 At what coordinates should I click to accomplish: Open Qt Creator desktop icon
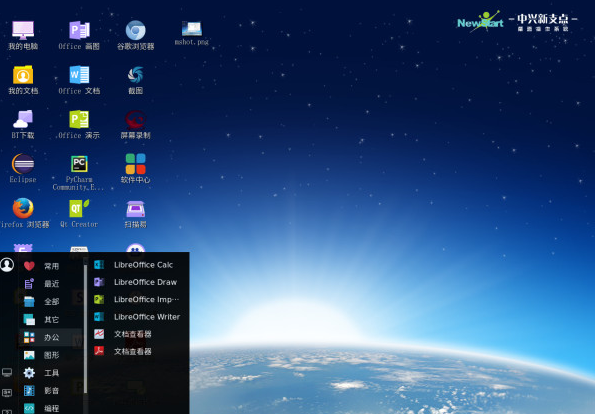tap(79, 213)
